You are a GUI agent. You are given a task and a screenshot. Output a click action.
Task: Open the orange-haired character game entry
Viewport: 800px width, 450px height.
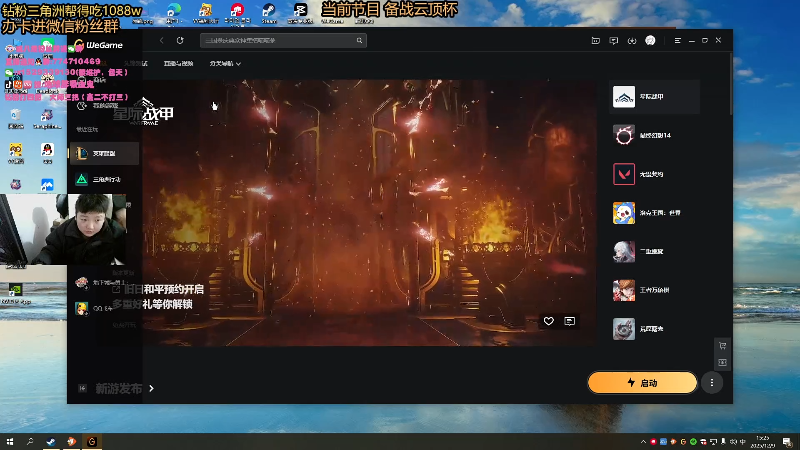click(x=656, y=290)
